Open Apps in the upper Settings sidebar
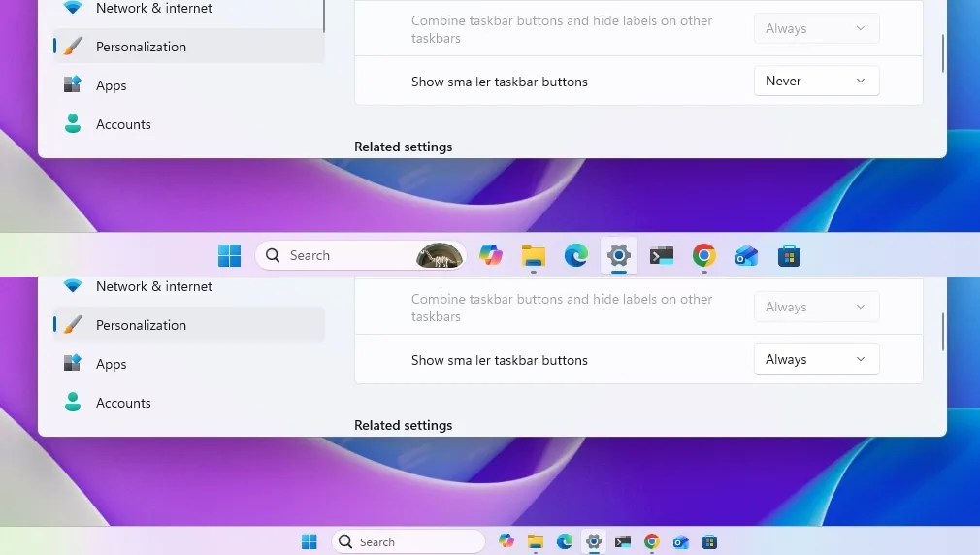 click(188, 85)
